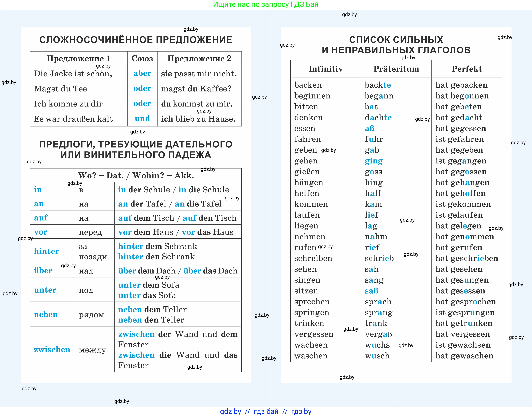Click the preposition 'hinter' in the first column

coord(46,251)
